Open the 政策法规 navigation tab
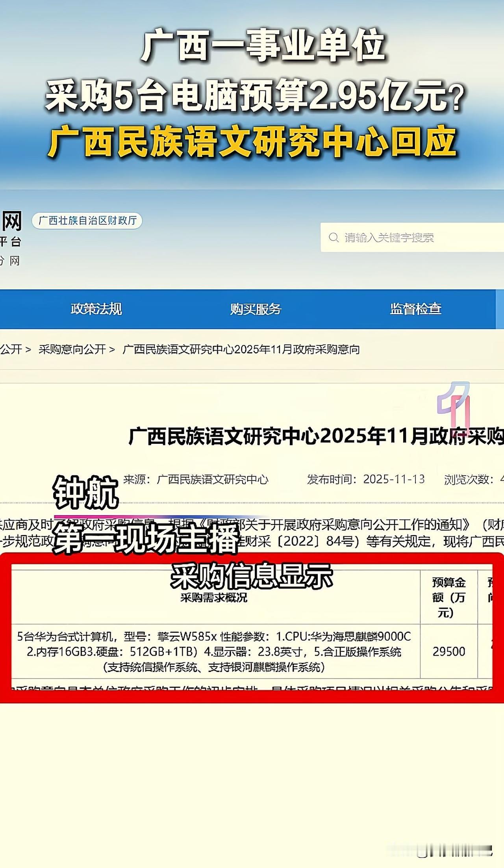Screen dimensions: 504x868 click(x=96, y=309)
